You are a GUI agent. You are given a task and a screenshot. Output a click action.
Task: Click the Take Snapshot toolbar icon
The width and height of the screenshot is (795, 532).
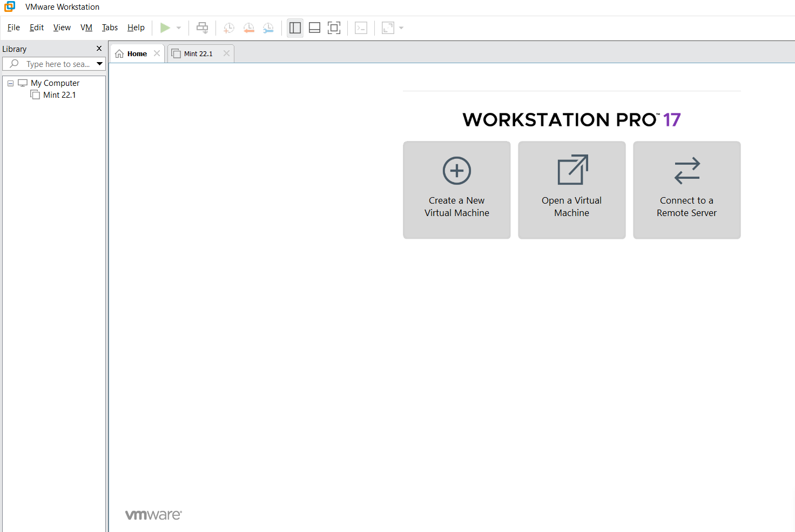pos(229,28)
